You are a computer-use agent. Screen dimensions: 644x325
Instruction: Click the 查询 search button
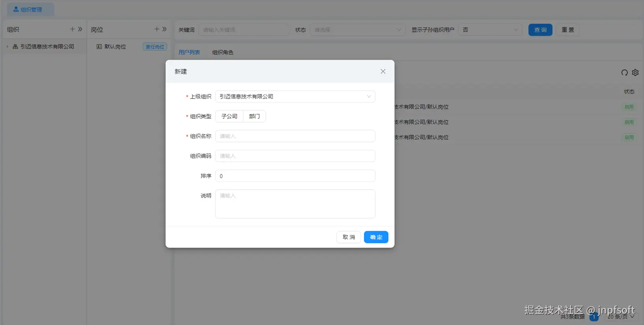pos(540,30)
